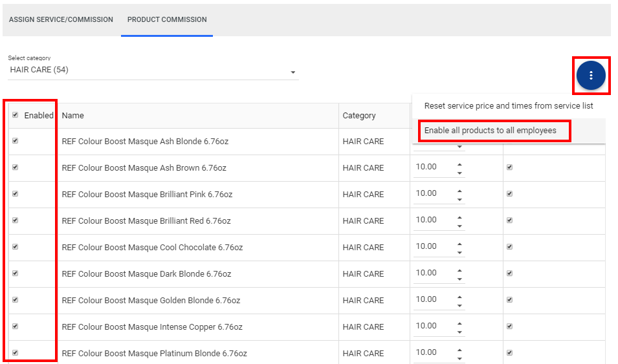Uncheck Enabled for Ash Blonde masque
Screen dimensions: 618x364
pos(16,141)
